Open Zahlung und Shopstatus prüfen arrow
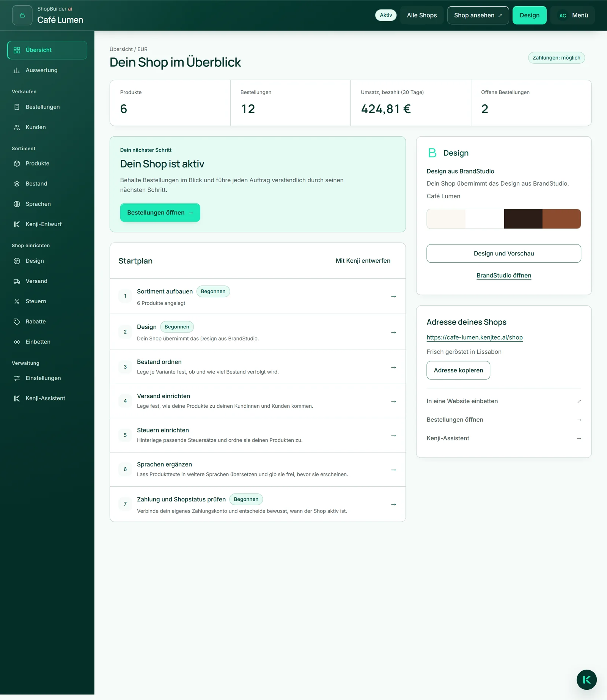Screen dimensions: 607x700 tap(393, 505)
